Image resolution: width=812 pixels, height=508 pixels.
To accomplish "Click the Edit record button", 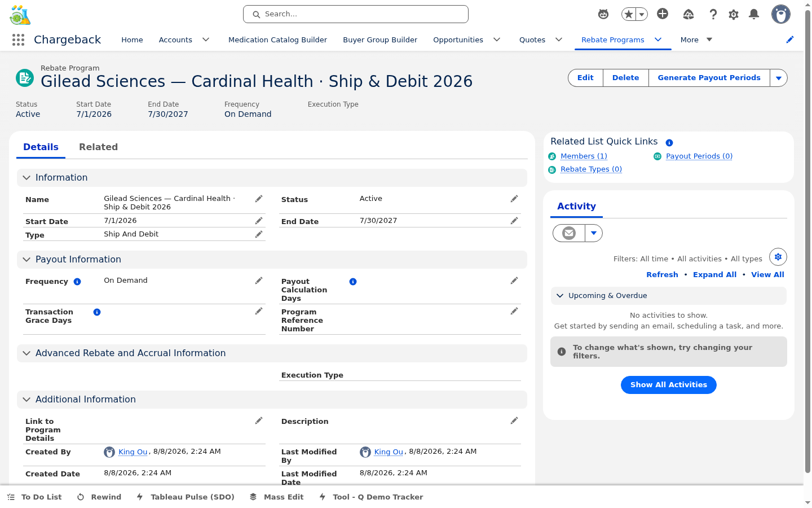I will pos(585,78).
